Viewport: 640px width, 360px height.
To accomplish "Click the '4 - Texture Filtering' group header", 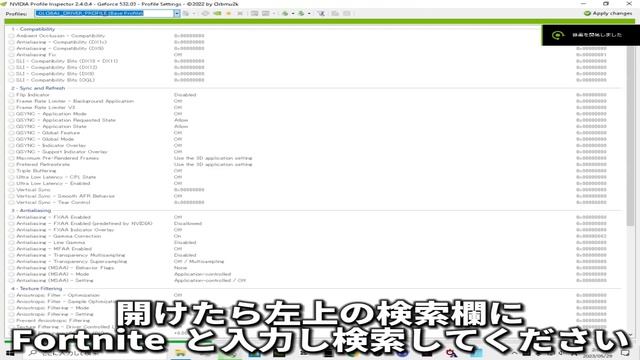I will tap(37, 289).
